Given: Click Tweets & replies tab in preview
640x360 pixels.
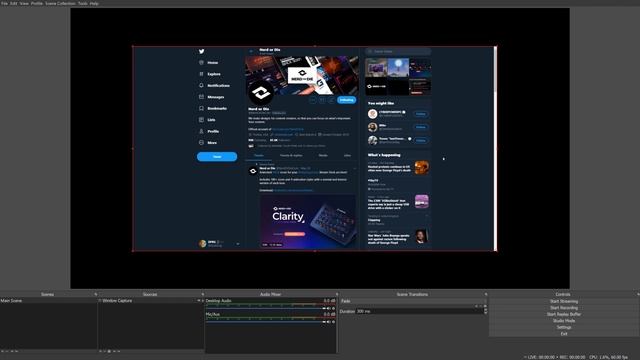Looking at the screenshot, I should coord(291,156).
